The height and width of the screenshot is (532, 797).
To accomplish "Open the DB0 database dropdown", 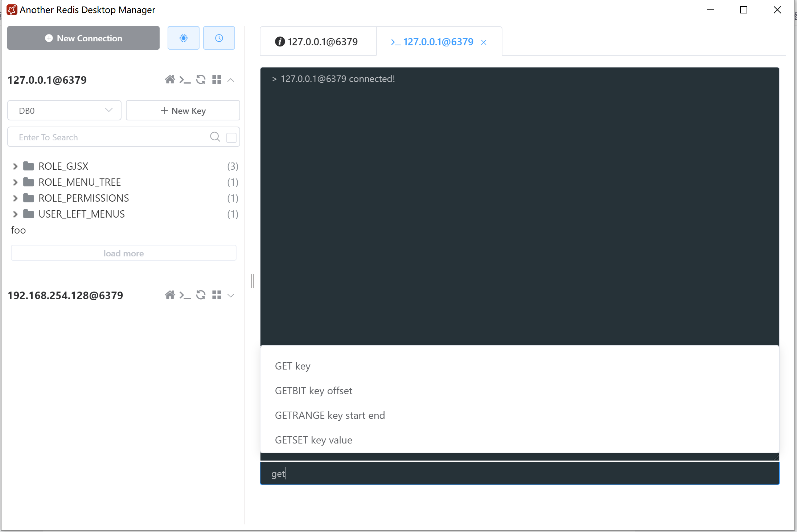I will (x=64, y=111).
